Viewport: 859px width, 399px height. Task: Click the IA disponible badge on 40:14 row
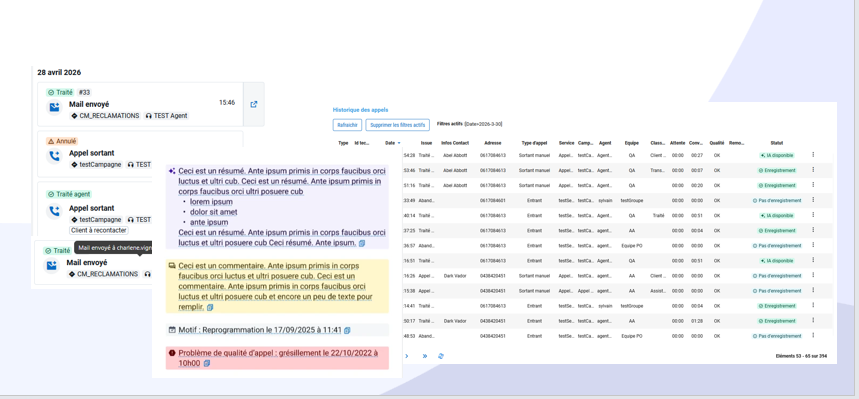pos(777,216)
